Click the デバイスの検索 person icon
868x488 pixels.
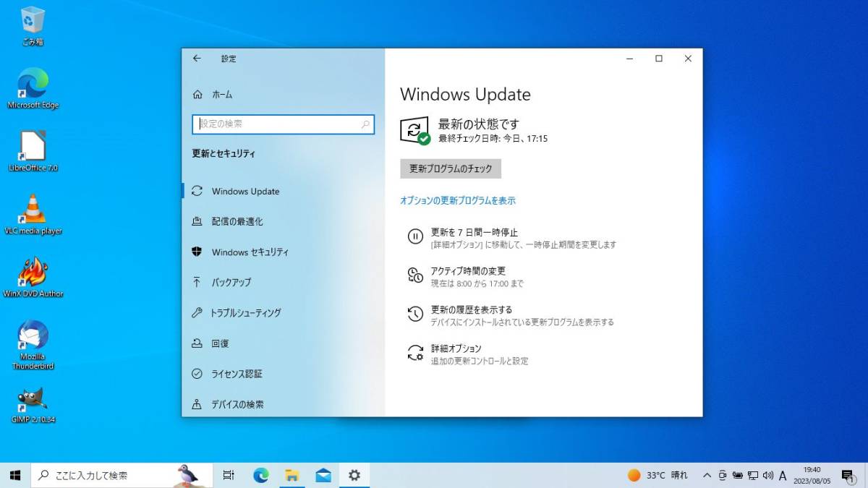pyautogui.click(x=197, y=404)
